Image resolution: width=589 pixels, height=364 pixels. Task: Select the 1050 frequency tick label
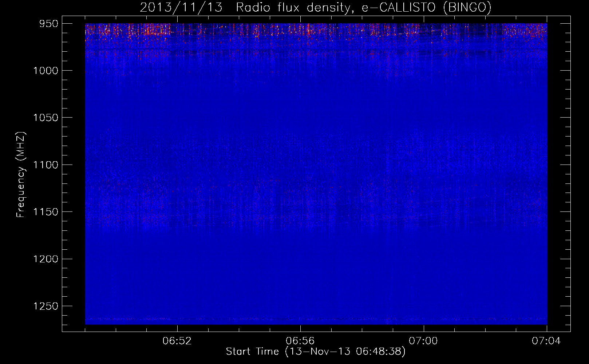(x=46, y=118)
